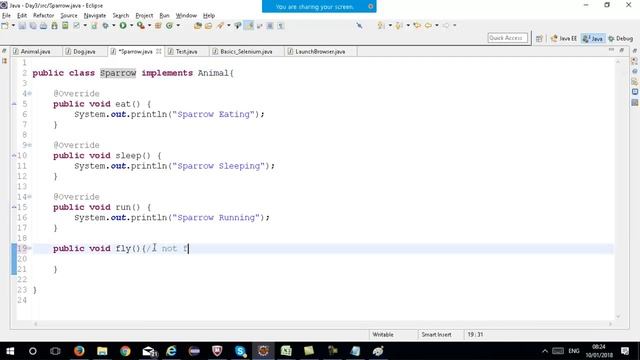Maximize the editor area
The width and height of the screenshot is (640, 360).
pos(622,50)
